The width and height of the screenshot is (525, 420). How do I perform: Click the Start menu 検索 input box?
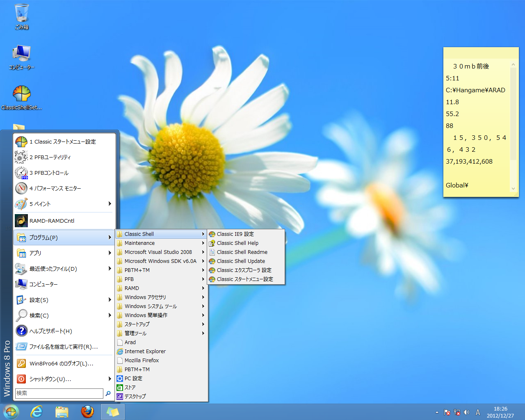(x=59, y=393)
